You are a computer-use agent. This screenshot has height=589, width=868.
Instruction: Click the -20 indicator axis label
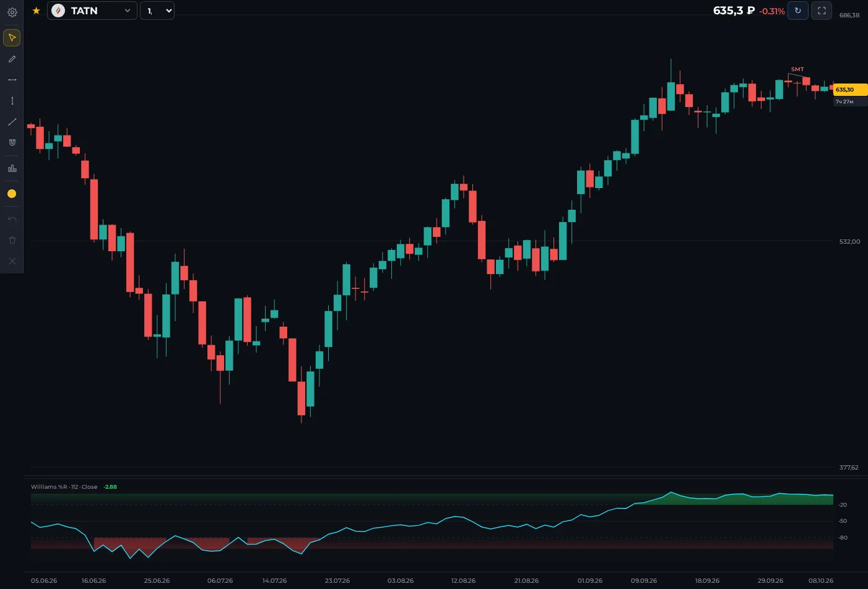click(x=843, y=505)
